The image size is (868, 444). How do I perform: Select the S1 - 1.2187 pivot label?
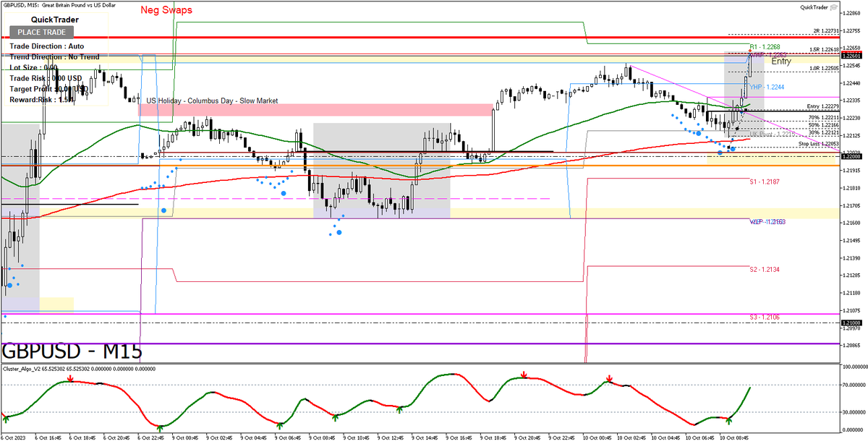(765, 182)
